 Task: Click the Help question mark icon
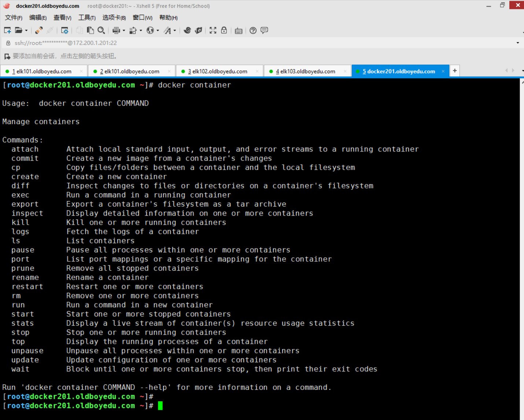[x=253, y=30]
